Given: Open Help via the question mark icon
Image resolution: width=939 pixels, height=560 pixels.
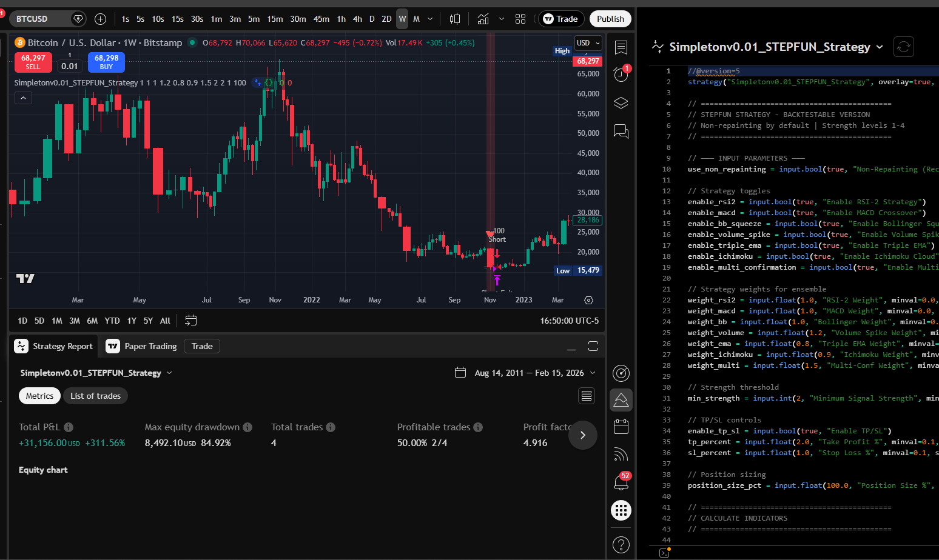Looking at the screenshot, I should coord(621,545).
